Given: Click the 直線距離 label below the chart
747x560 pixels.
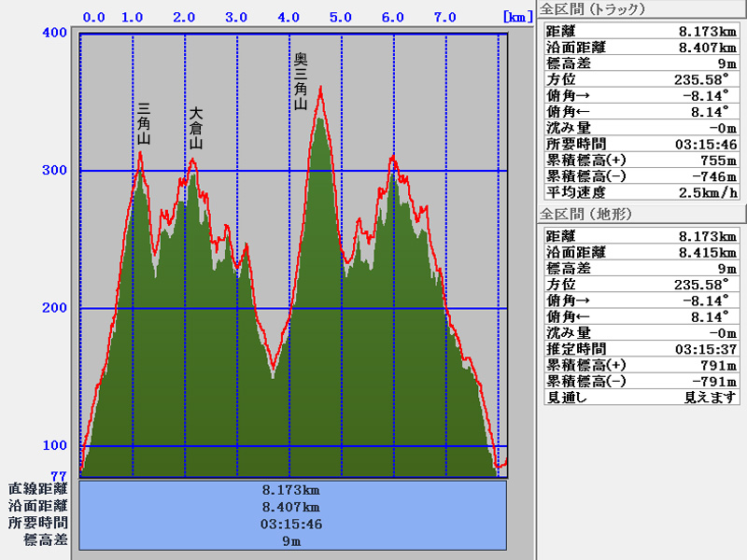Looking at the screenshot, I should [x=38, y=488].
